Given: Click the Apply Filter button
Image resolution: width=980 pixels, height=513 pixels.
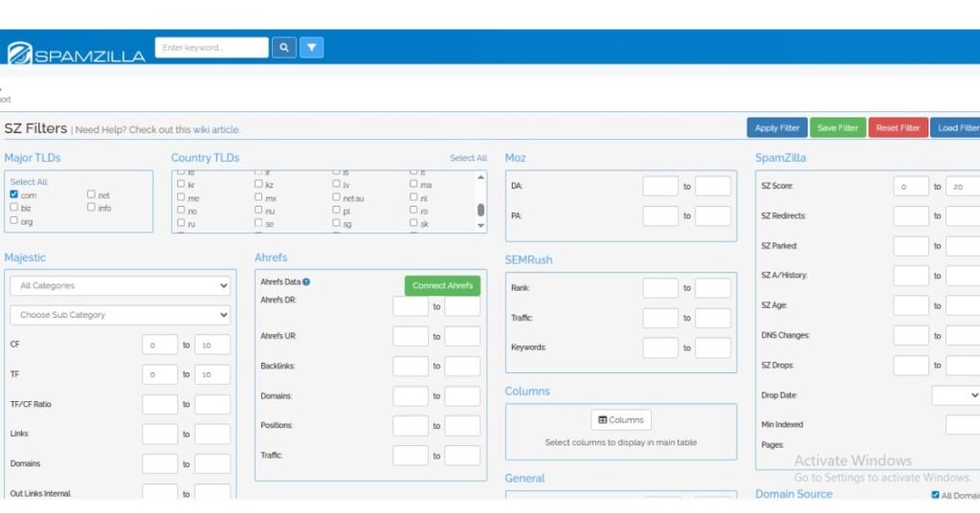Looking at the screenshot, I should pos(777,127).
